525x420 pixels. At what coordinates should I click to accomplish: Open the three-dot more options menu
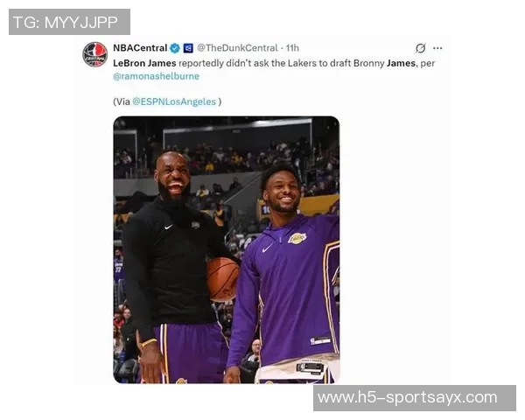click(x=437, y=48)
